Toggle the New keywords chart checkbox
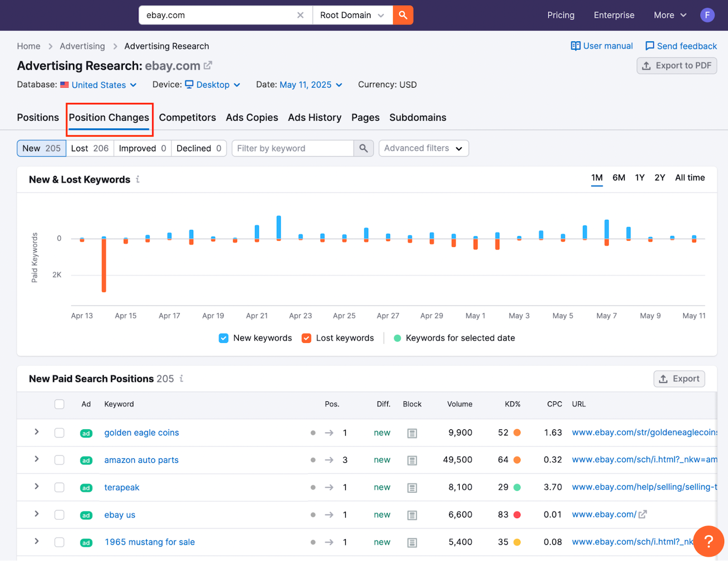The height and width of the screenshot is (561, 728). [224, 338]
